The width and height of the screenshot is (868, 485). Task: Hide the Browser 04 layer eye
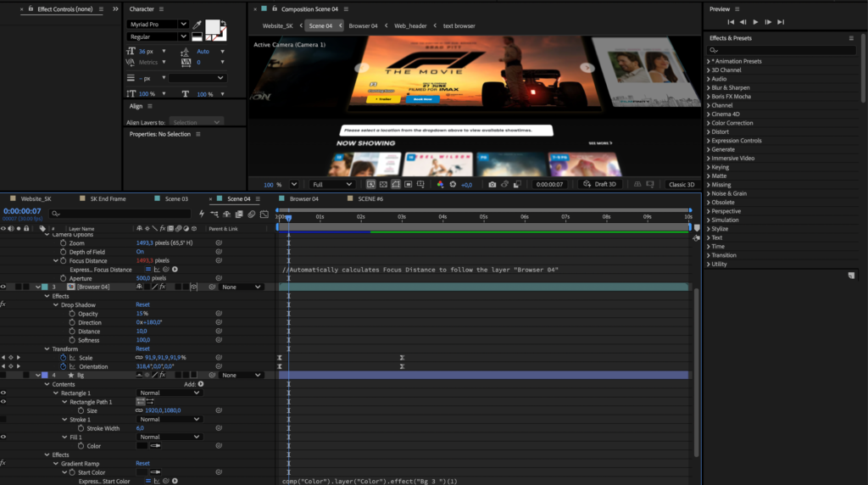point(3,287)
